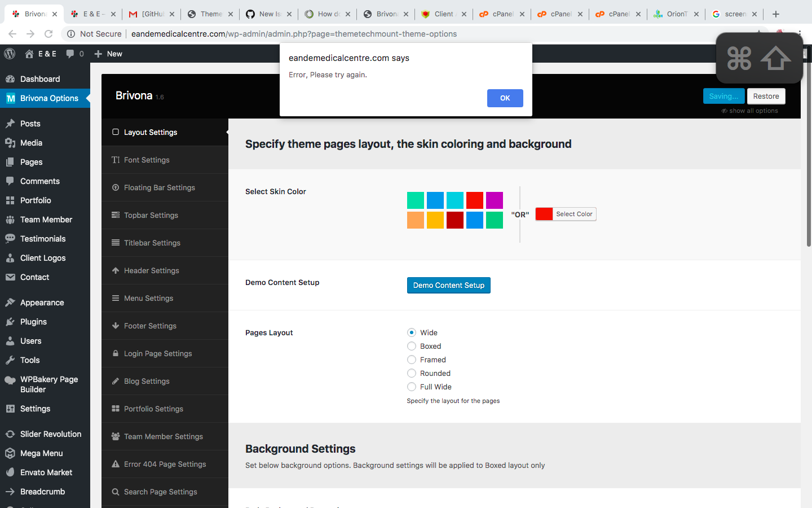Open Topbar Settings tab
This screenshot has width=812, height=508.
(x=165, y=215)
